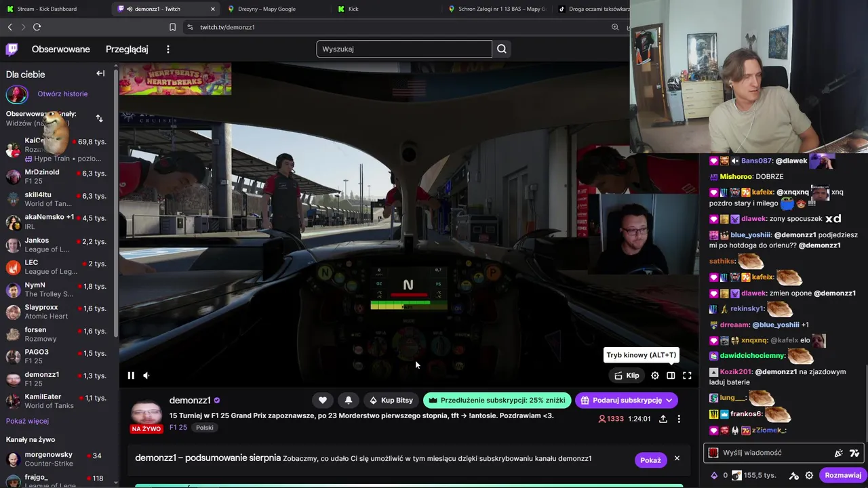
Task: Create a clip with Klip button
Action: point(627,375)
